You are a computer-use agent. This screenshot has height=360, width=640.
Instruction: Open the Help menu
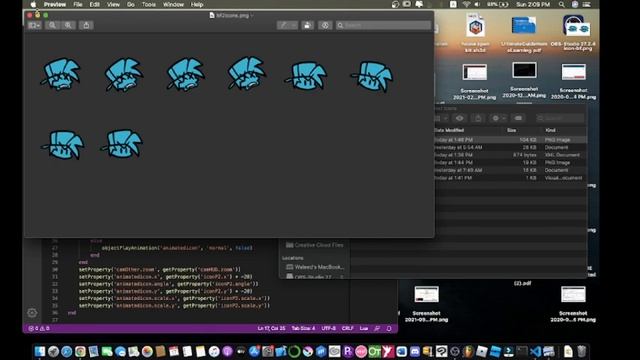(x=197, y=4)
